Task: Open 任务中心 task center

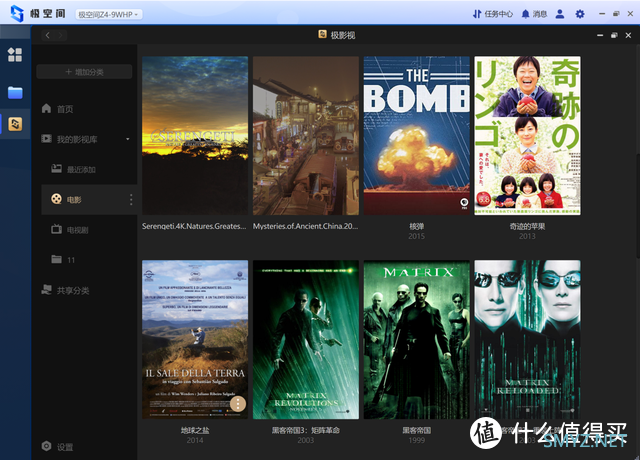Action: pyautogui.click(x=493, y=14)
